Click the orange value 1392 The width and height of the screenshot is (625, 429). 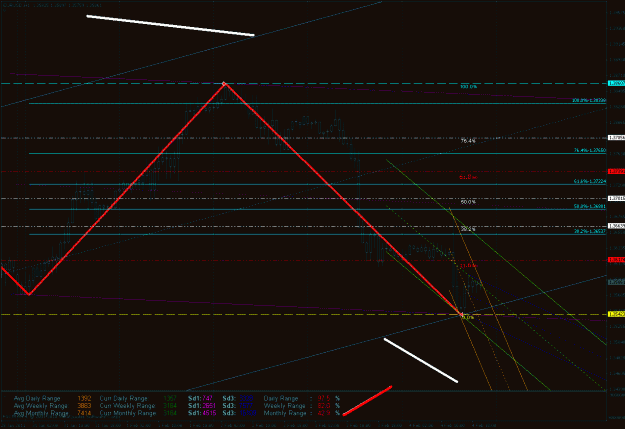85,398
